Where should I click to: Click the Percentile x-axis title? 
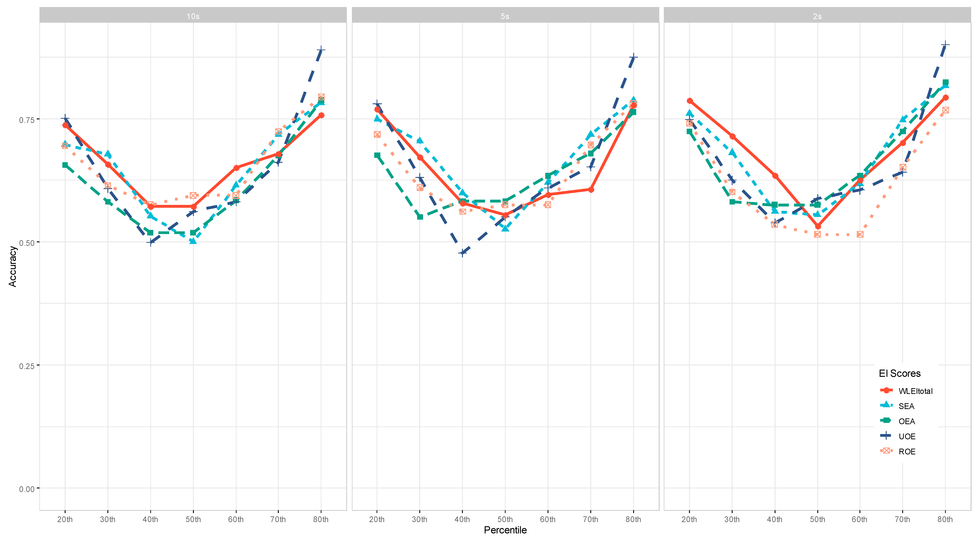coord(505,530)
